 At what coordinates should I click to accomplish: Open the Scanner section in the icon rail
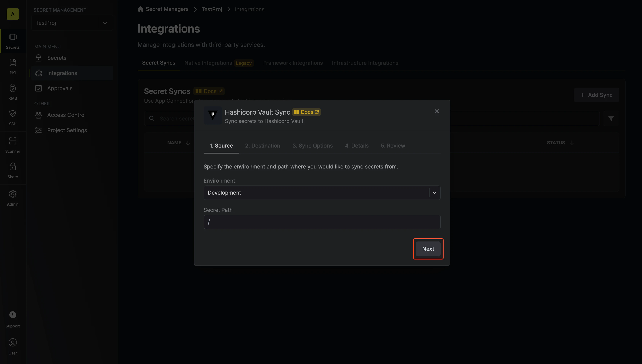click(x=13, y=145)
